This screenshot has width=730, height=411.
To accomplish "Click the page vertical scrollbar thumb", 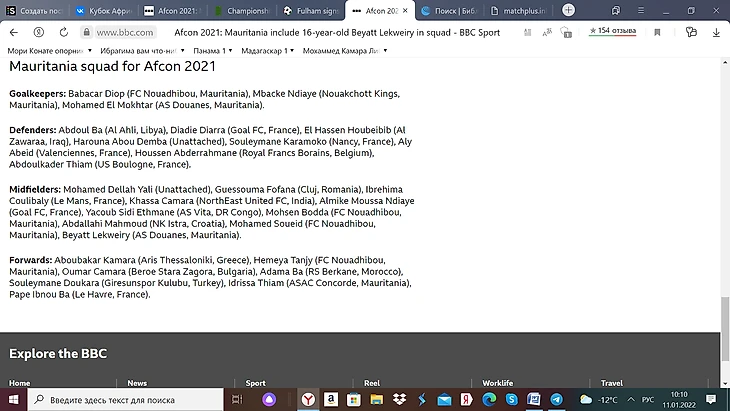I will point(725,329).
